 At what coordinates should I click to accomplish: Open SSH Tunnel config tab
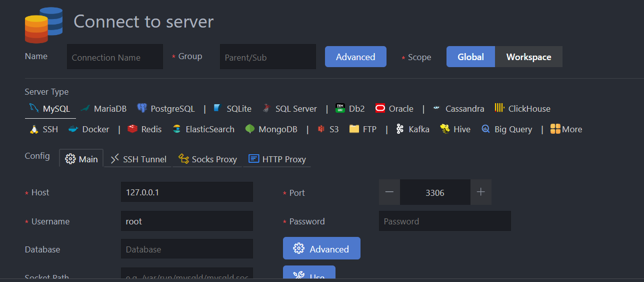point(138,159)
